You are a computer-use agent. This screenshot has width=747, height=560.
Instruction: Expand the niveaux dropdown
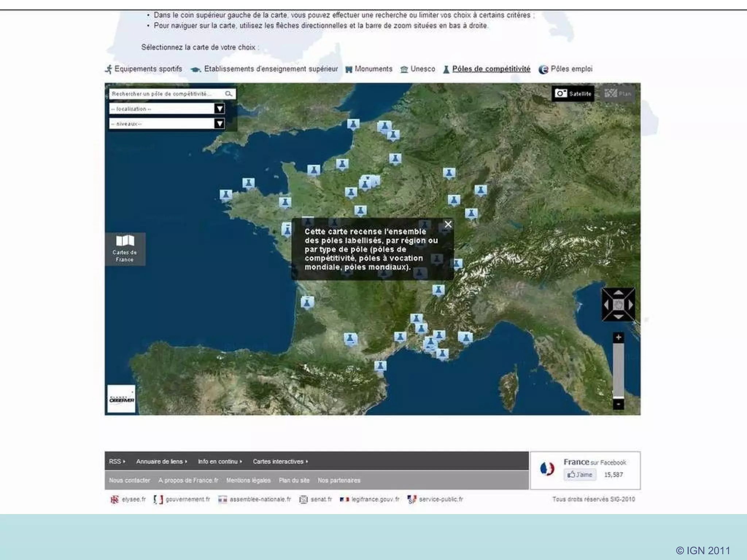tap(219, 124)
